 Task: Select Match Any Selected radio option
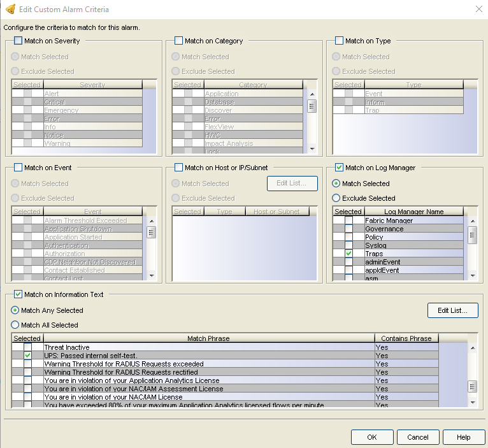pyautogui.click(x=15, y=310)
